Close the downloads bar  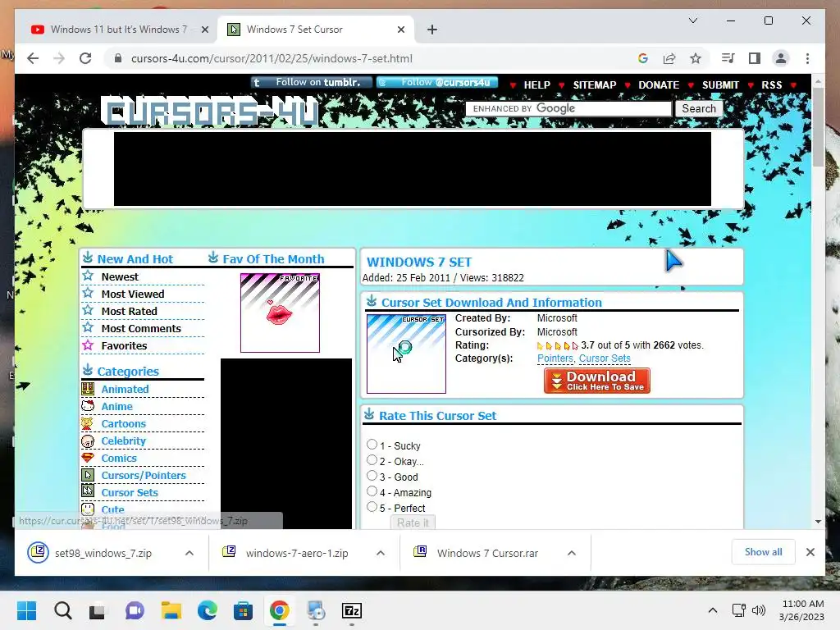[810, 552]
